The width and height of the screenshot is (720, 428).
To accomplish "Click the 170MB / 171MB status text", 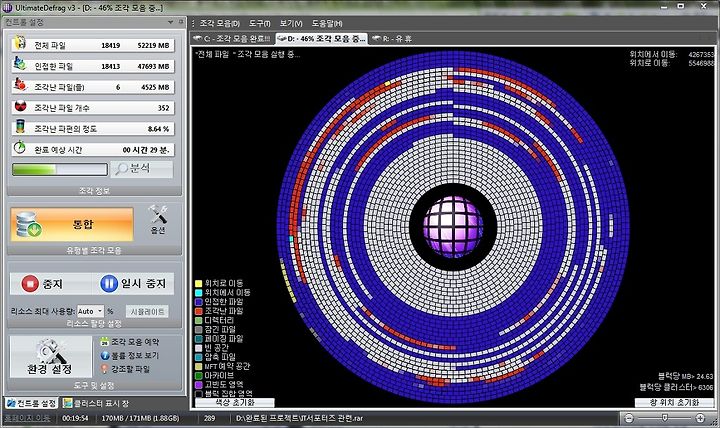I will point(141,418).
